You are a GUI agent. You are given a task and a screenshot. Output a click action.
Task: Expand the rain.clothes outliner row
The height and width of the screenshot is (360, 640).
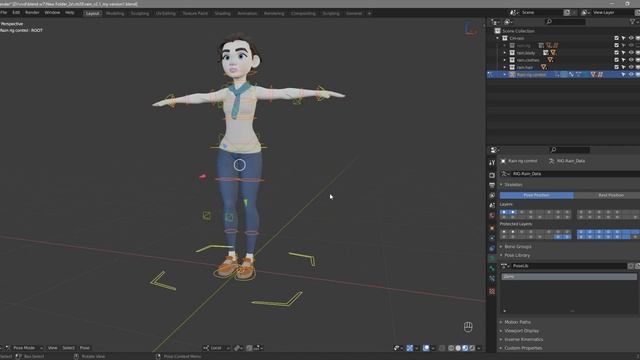(x=504, y=60)
